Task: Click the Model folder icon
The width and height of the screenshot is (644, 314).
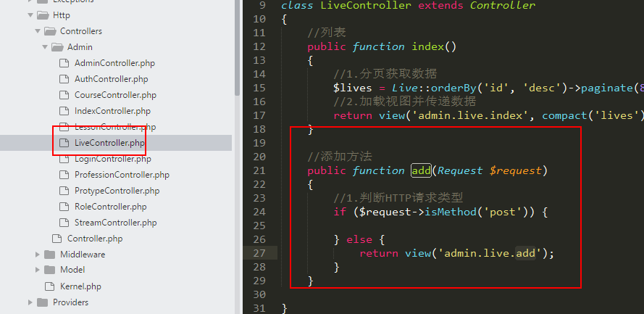Action: (49, 270)
